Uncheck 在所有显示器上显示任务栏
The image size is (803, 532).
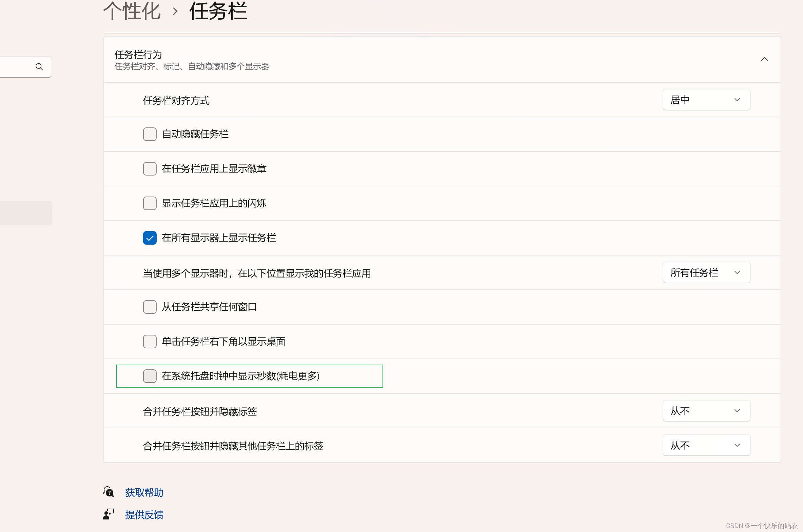[x=150, y=238]
